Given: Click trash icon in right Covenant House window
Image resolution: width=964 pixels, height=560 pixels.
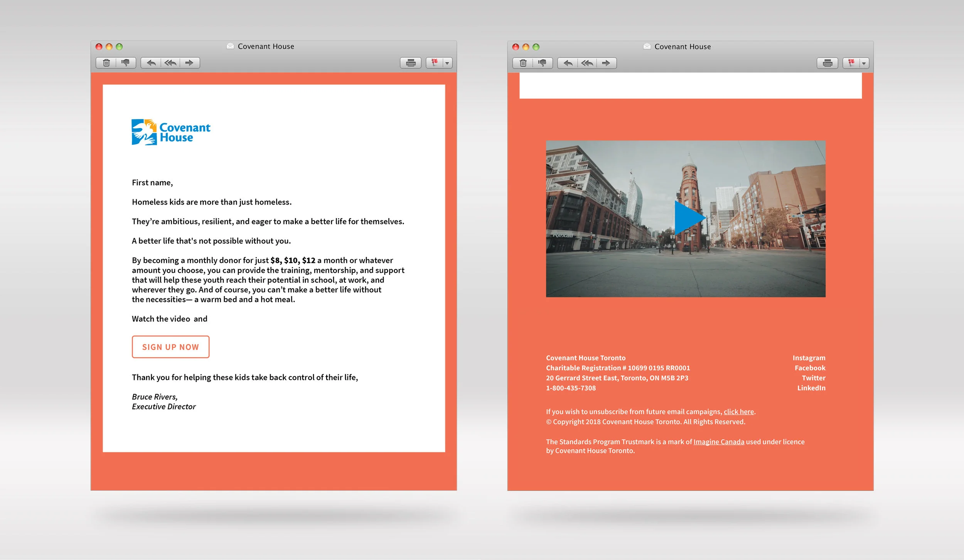Looking at the screenshot, I should pyautogui.click(x=523, y=63).
